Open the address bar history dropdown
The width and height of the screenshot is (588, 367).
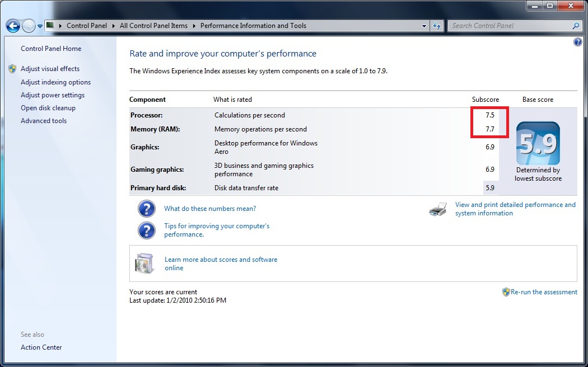click(424, 26)
